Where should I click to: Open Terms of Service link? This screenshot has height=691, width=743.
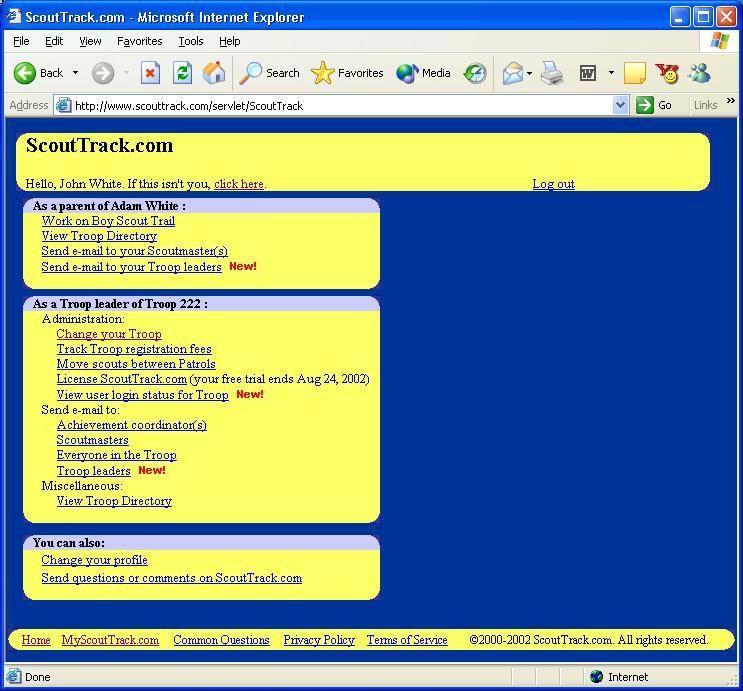(x=407, y=640)
